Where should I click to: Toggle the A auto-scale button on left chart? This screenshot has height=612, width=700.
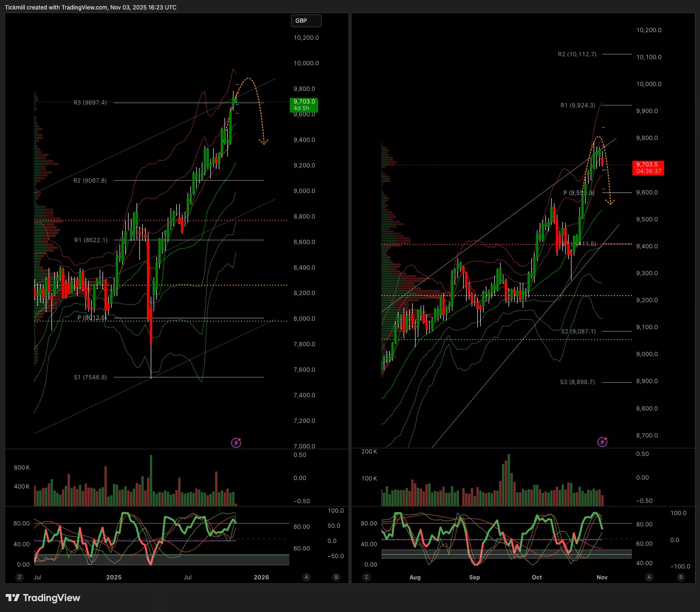tap(307, 577)
